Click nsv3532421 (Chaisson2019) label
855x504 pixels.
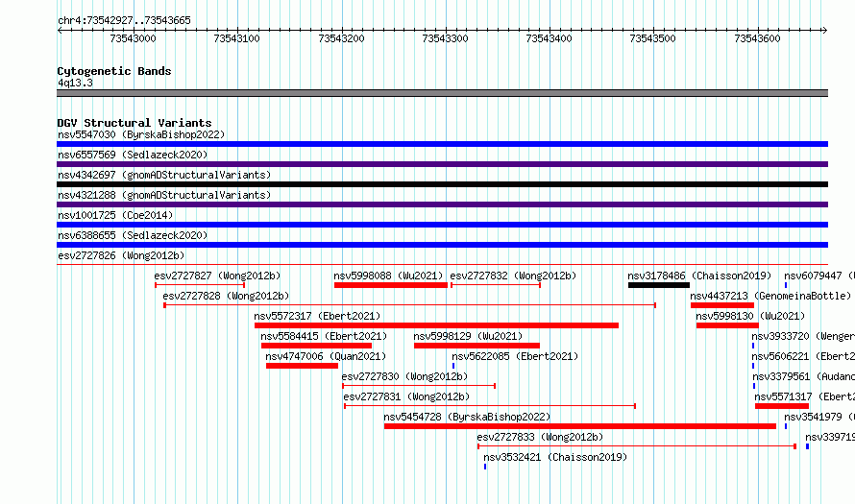[555, 457]
